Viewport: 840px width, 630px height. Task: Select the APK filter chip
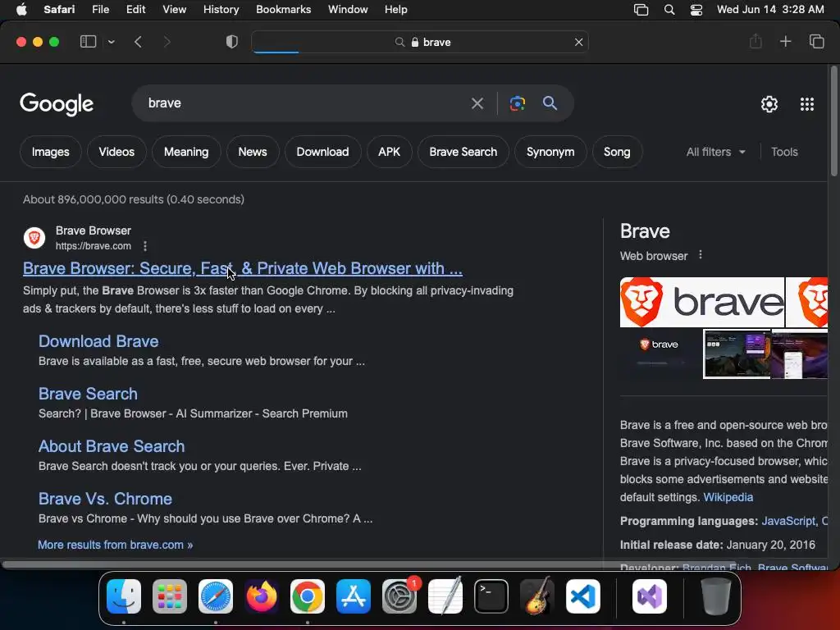389,152
